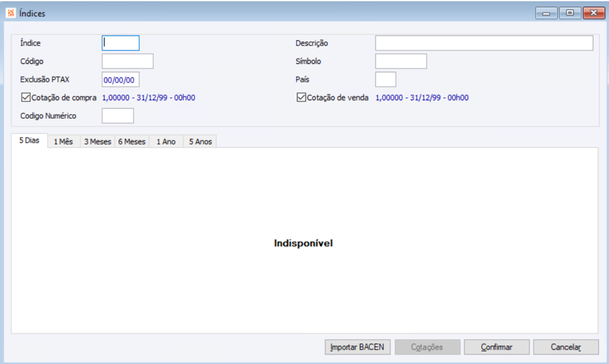Click the Cotações button

[427, 347]
